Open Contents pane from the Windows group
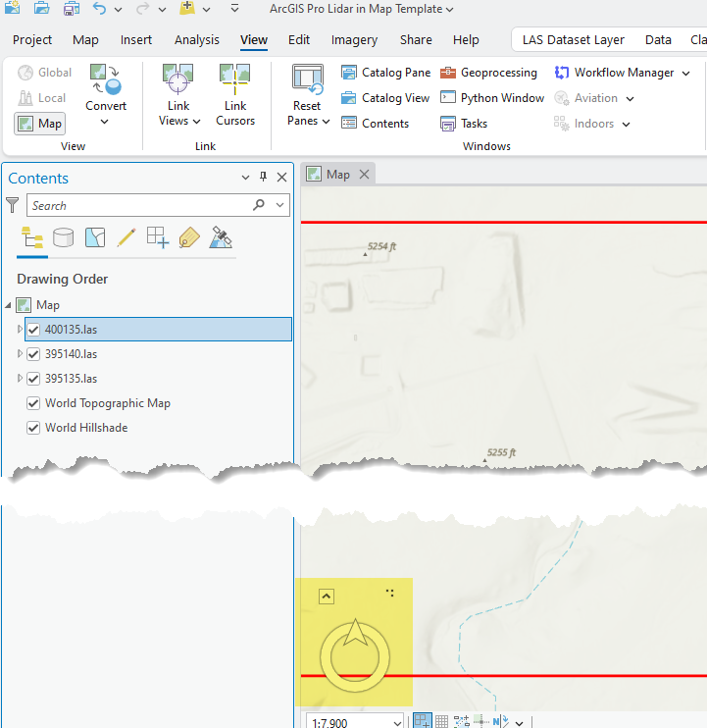The image size is (707, 728). point(375,124)
